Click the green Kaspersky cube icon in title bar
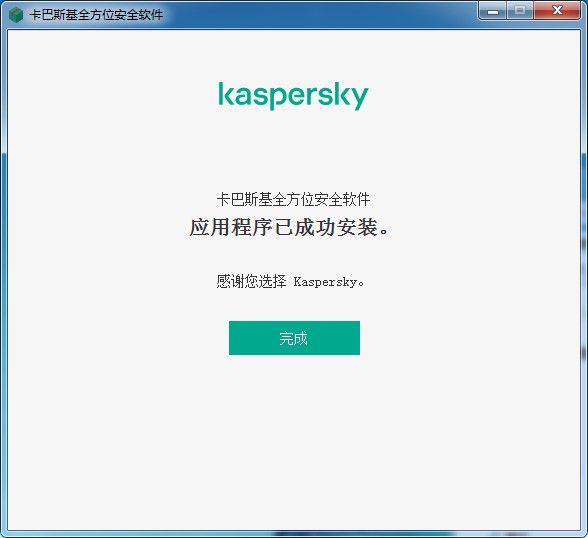This screenshot has width=588, height=538. pos(16,15)
